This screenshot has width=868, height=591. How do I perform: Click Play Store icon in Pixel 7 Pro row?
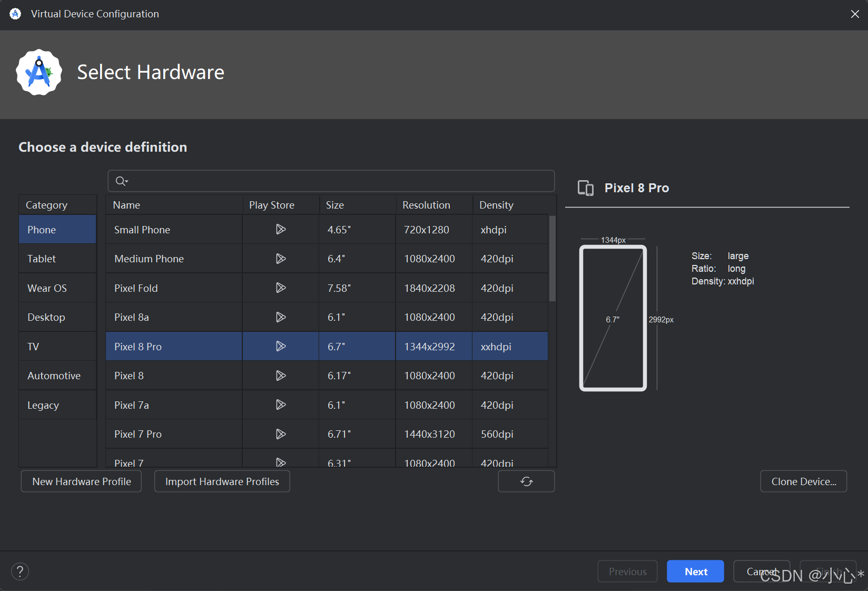pos(281,434)
